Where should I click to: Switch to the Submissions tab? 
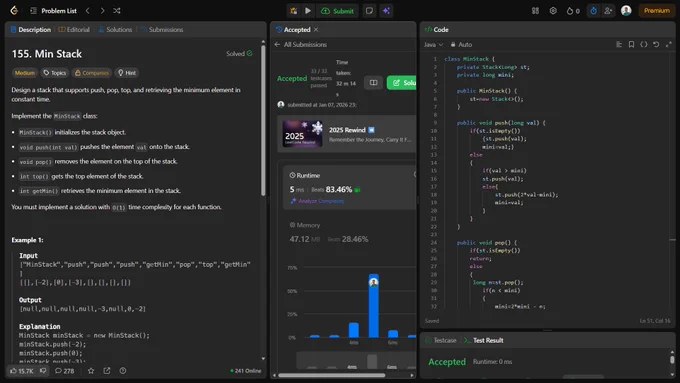(x=161, y=29)
